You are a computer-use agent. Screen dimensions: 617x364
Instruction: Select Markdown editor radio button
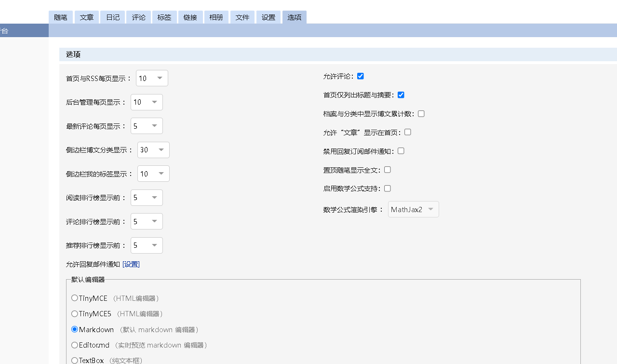pyautogui.click(x=75, y=329)
